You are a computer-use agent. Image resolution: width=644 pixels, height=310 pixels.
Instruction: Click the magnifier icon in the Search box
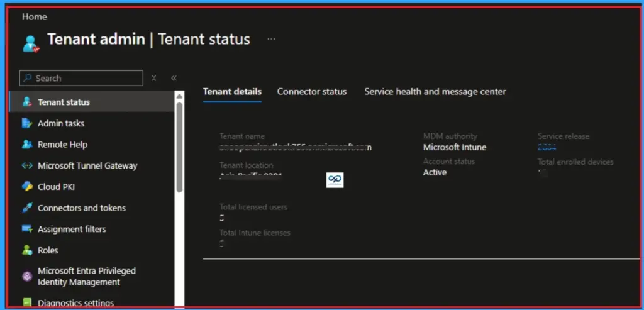[x=28, y=78]
